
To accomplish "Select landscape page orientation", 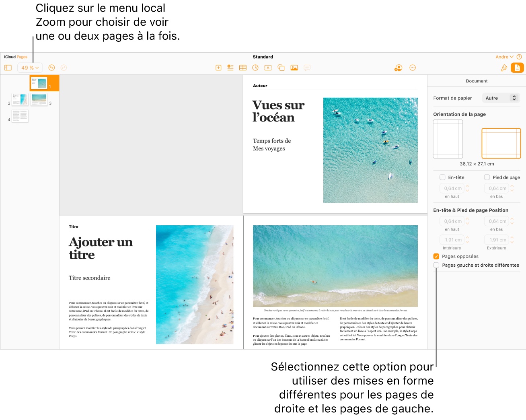I will click(x=501, y=143).
